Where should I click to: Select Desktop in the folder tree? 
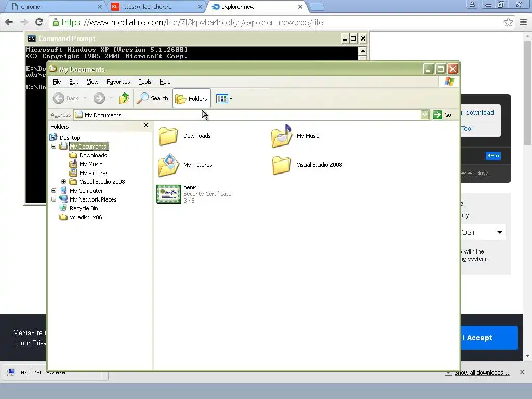point(70,138)
